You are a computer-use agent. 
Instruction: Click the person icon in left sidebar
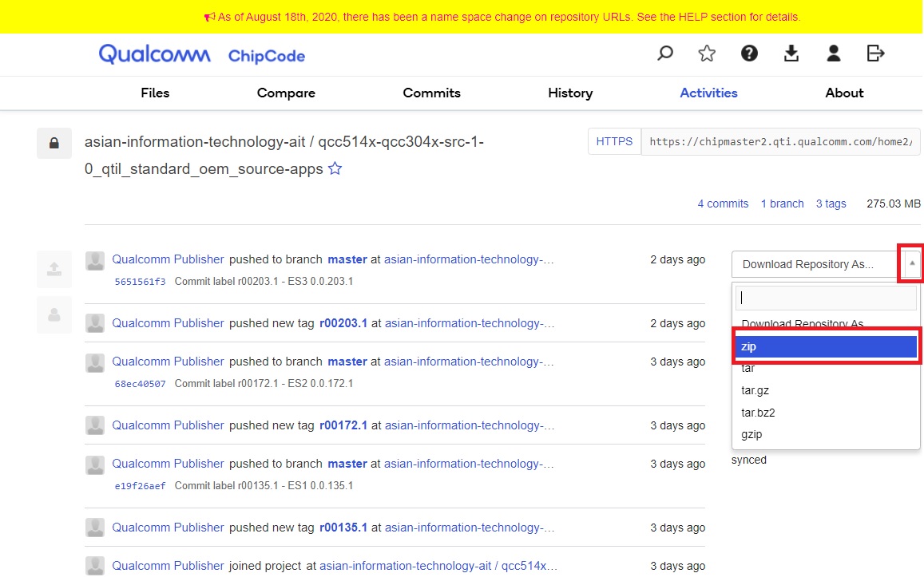pyautogui.click(x=54, y=315)
